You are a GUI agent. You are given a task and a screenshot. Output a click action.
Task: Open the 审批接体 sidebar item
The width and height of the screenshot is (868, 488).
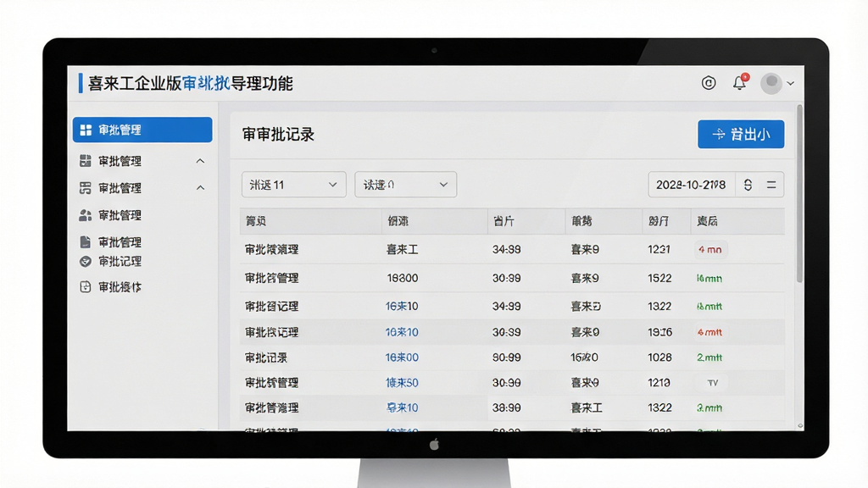point(120,286)
